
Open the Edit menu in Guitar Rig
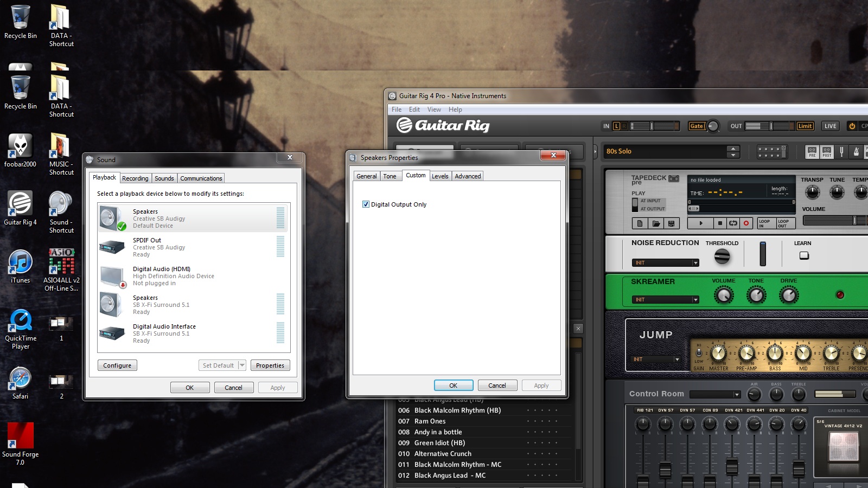[414, 110]
